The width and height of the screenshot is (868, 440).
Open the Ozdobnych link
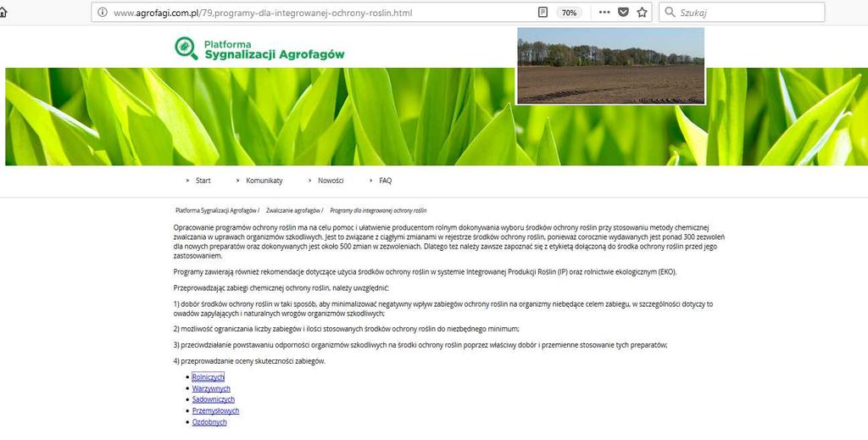(209, 421)
